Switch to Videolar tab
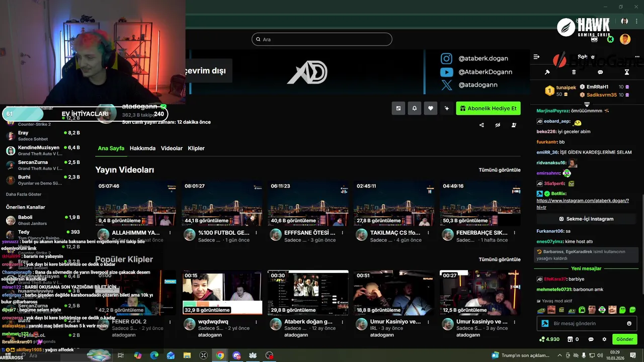The width and height of the screenshot is (644, 362). coord(172,148)
